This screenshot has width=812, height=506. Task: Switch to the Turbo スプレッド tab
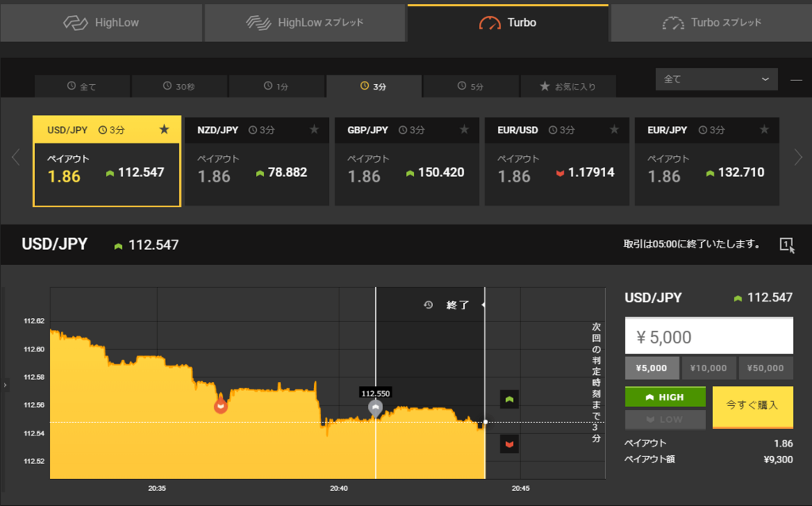point(710,22)
